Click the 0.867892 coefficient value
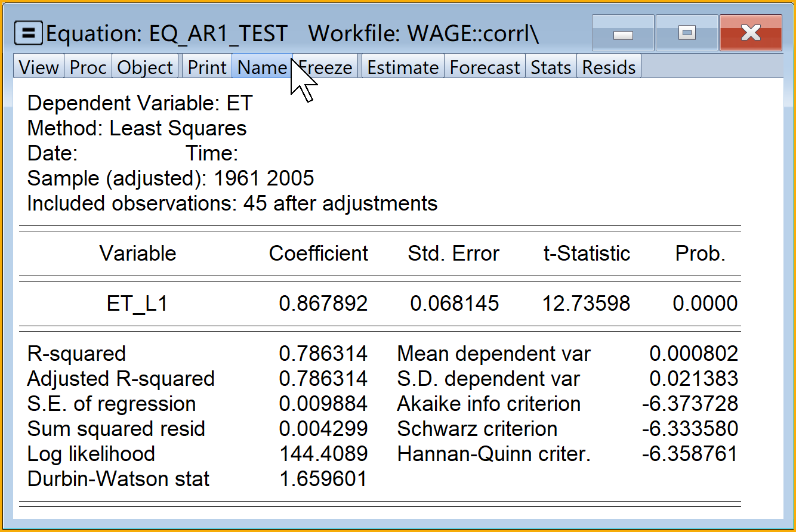This screenshot has width=796, height=532. 323,304
